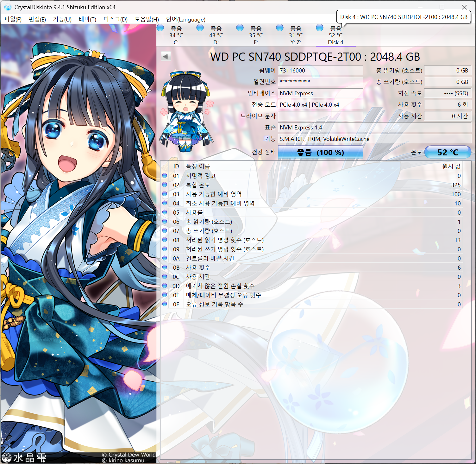This screenshot has width=476, height=464.
Task: Click the blue orb for attribute 01
Action: [x=165, y=175]
